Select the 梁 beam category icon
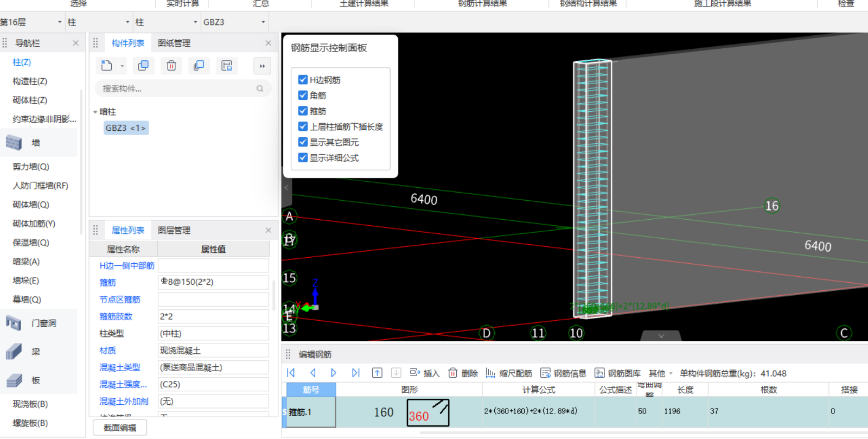The image size is (868, 439). tap(14, 352)
